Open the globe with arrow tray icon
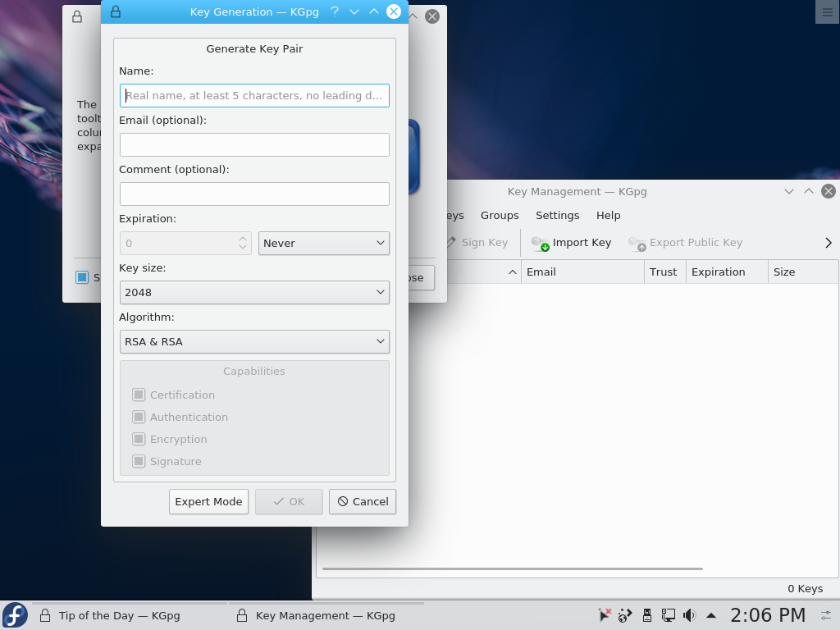 pyautogui.click(x=625, y=615)
